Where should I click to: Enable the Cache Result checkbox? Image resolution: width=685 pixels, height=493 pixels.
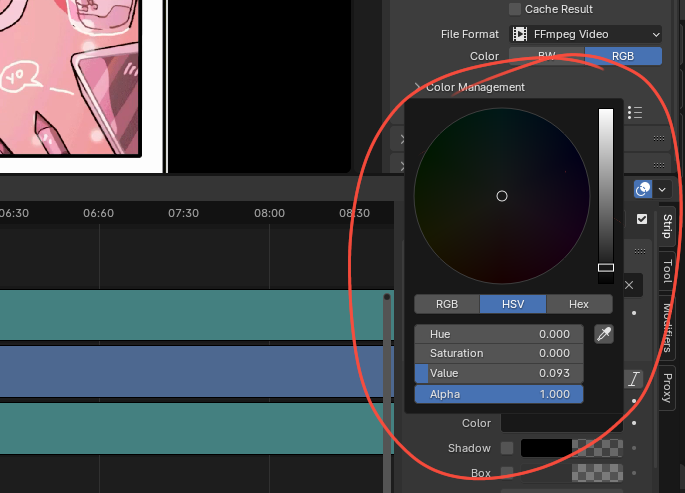515,9
